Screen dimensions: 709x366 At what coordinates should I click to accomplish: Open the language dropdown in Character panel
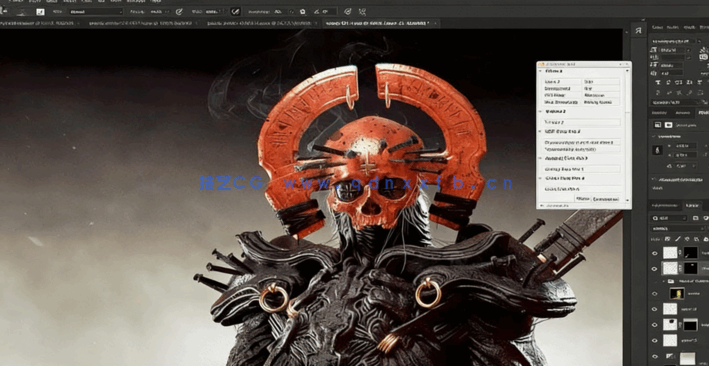click(x=677, y=103)
